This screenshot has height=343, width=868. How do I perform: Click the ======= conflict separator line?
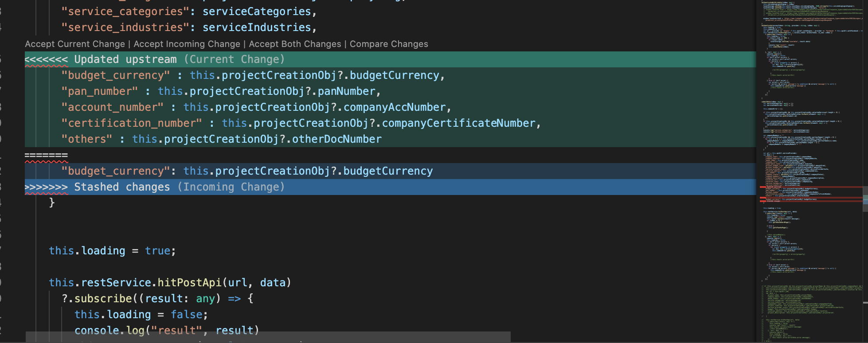coord(46,156)
